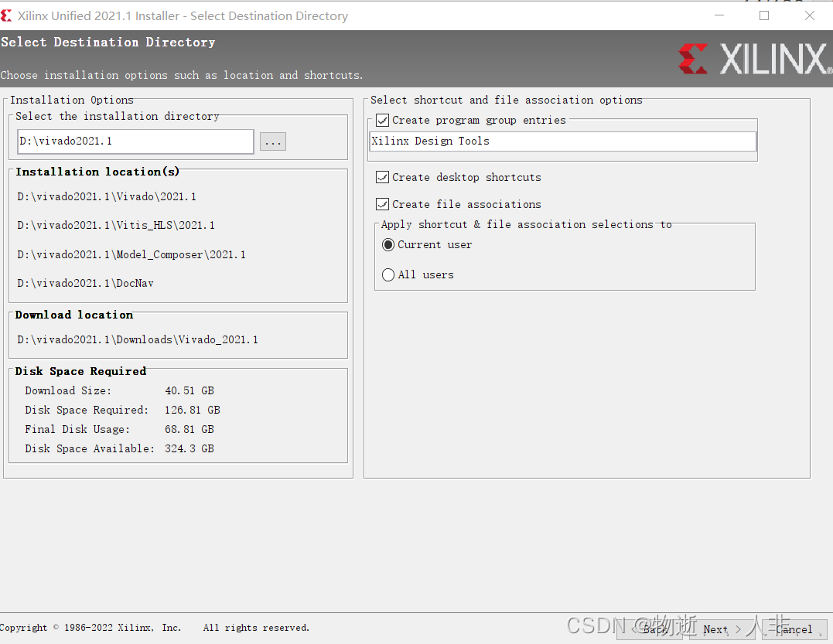
Task: Edit the installation directory field D:\vivado2021.1
Action: pos(135,141)
